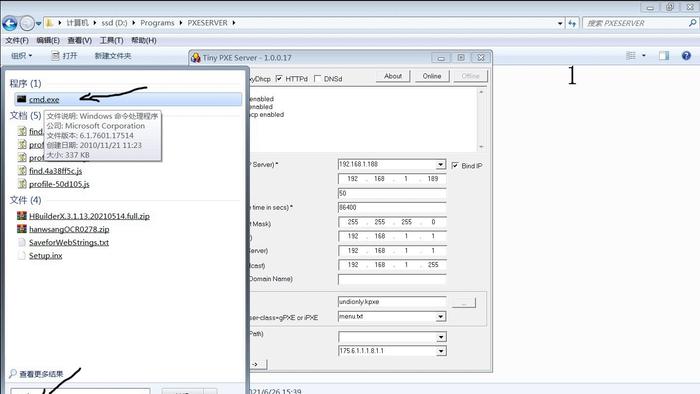This screenshot has height=394, width=700.
Task: Click the 打开 toolbar button
Action: [64, 56]
